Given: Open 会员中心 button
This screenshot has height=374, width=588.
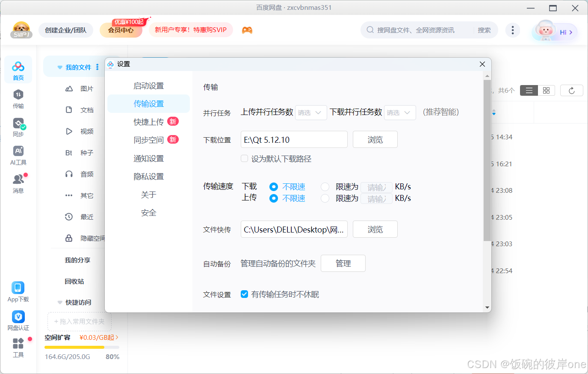Looking at the screenshot, I should pyautogui.click(x=121, y=30).
